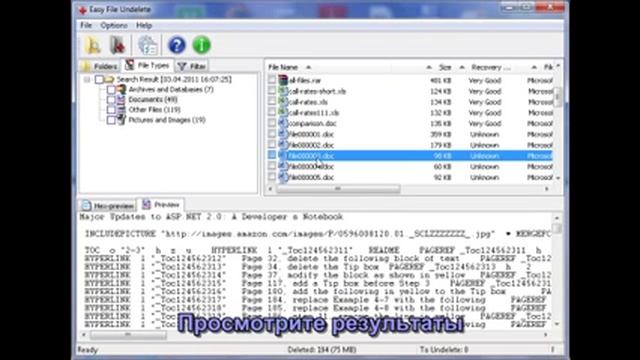The height and width of the screenshot is (360, 640).
Task: Click the undelete files toolbar icon
Action: tap(117, 45)
